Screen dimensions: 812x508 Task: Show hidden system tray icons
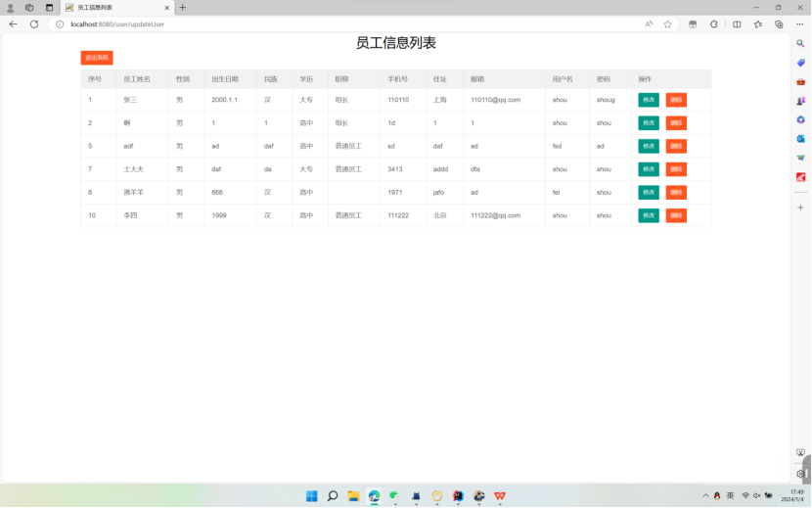705,496
